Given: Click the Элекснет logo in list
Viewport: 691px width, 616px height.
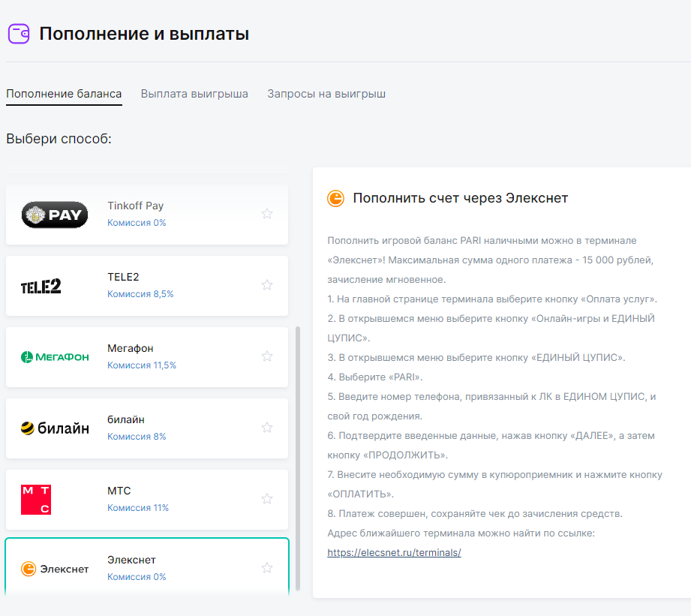Looking at the screenshot, I should click(55, 569).
